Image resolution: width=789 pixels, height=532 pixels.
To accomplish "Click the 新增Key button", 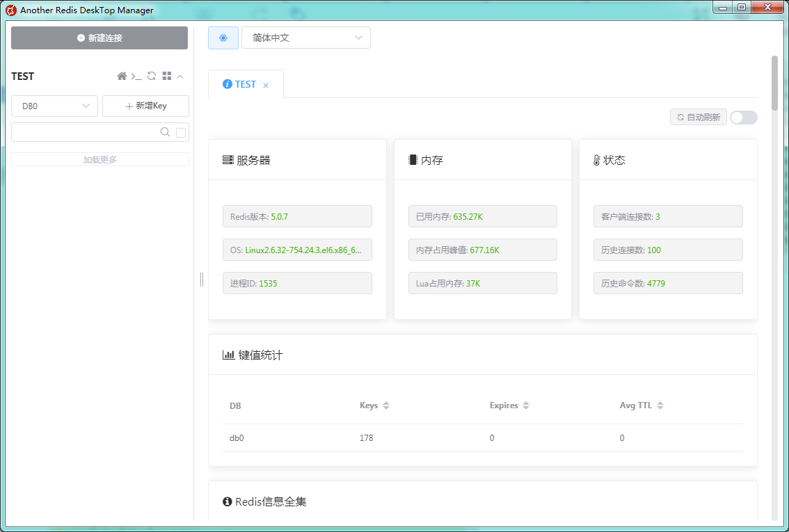I will pyautogui.click(x=145, y=106).
